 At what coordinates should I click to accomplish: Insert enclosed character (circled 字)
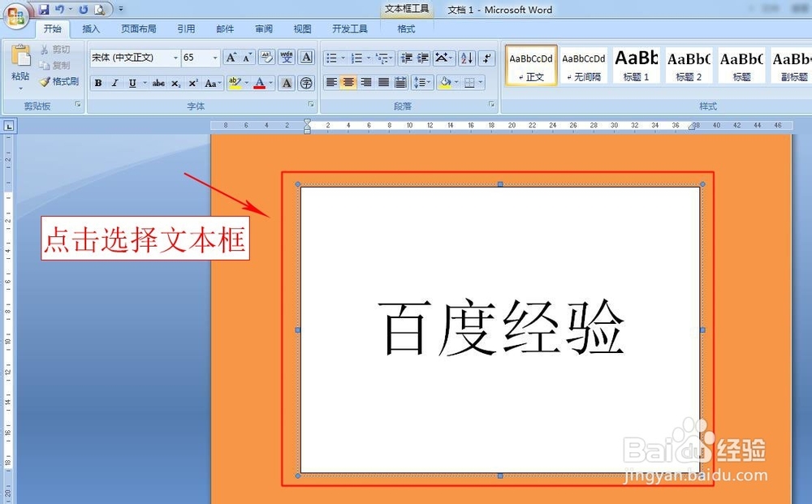[x=307, y=83]
